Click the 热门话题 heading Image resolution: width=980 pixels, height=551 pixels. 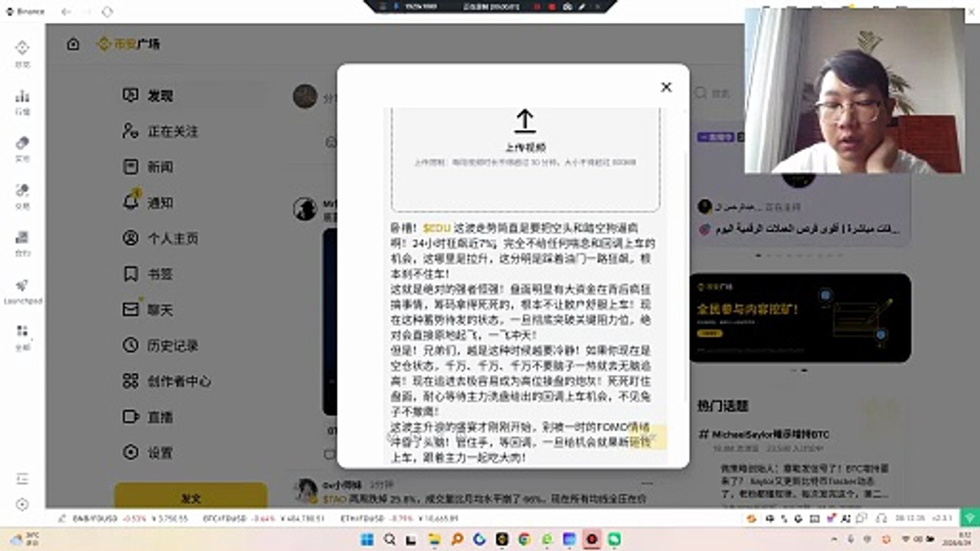coord(723,406)
